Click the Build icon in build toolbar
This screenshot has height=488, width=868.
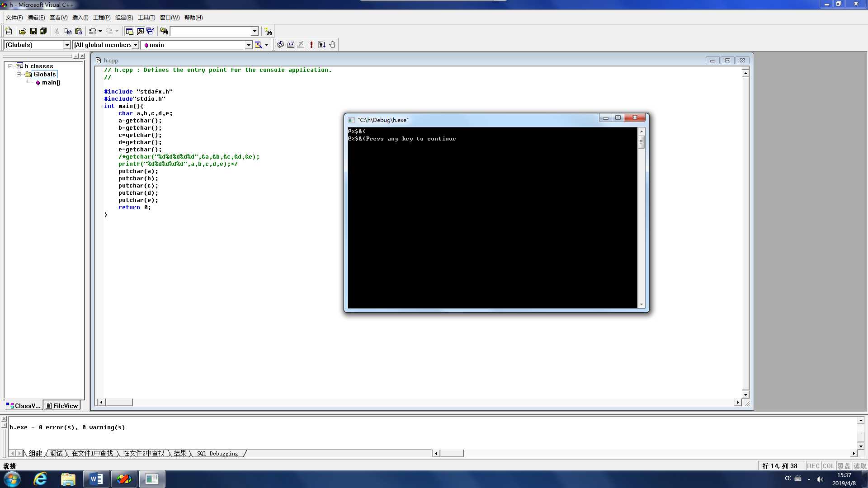click(291, 45)
